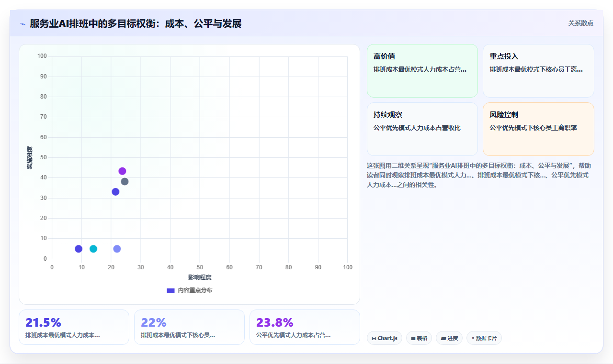Click the 内容重点分布 legend label

pyautogui.click(x=195, y=290)
